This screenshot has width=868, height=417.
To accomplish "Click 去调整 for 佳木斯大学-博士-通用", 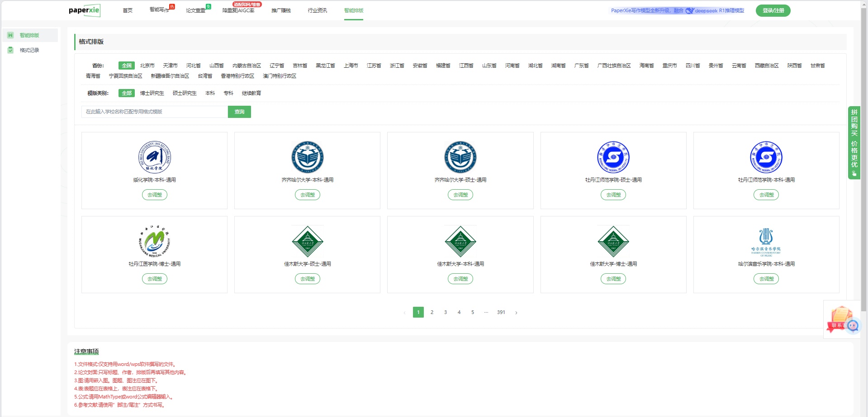I will point(613,279).
